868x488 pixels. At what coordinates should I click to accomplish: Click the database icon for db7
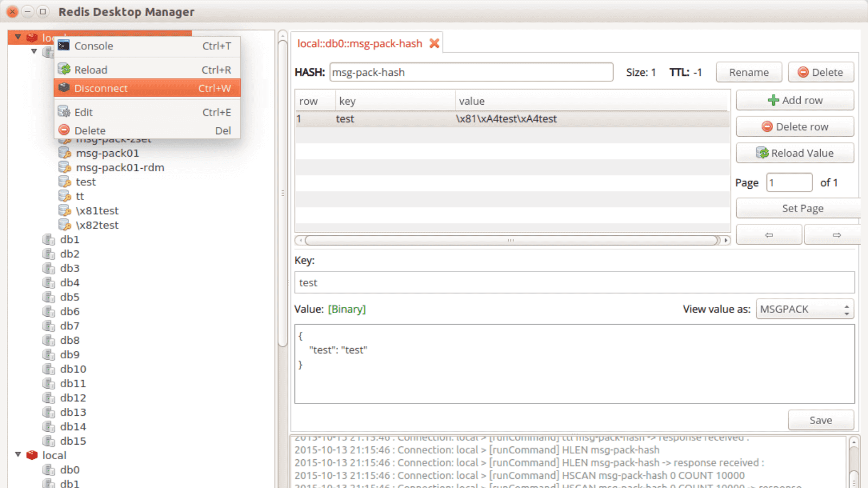[49, 326]
